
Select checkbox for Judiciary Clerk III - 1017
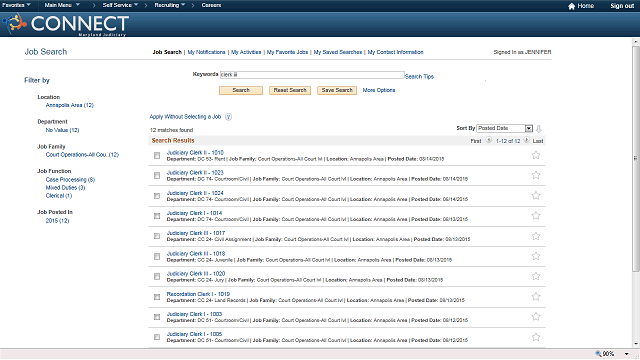(157, 236)
